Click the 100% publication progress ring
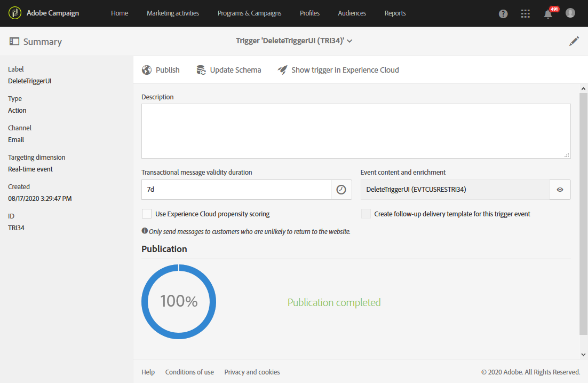The image size is (588, 383). pos(179,301)
